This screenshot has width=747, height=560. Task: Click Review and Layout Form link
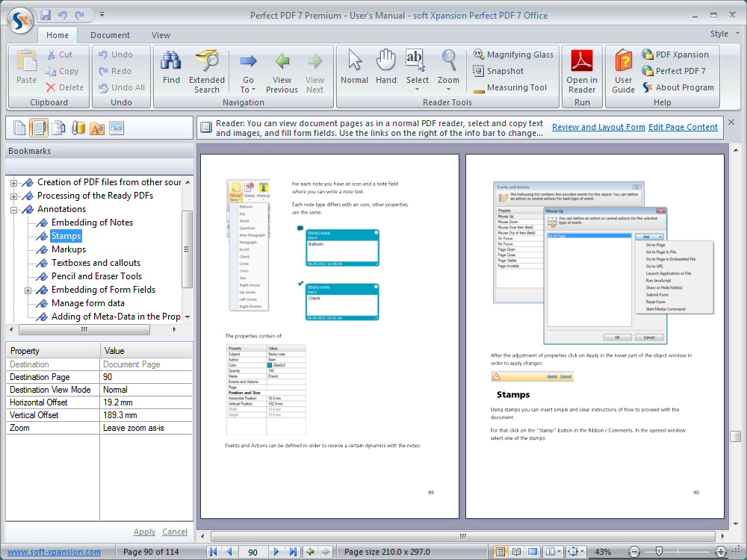tap(598, 127)
